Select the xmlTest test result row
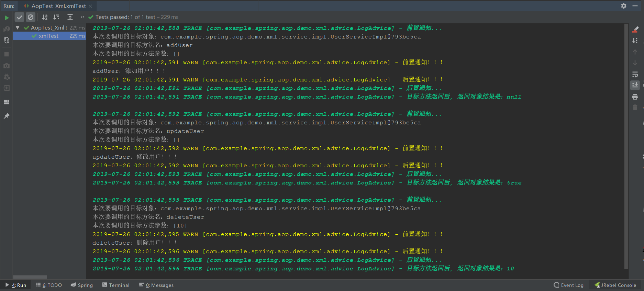Screen dimensions: 644x291 [49, 36]
